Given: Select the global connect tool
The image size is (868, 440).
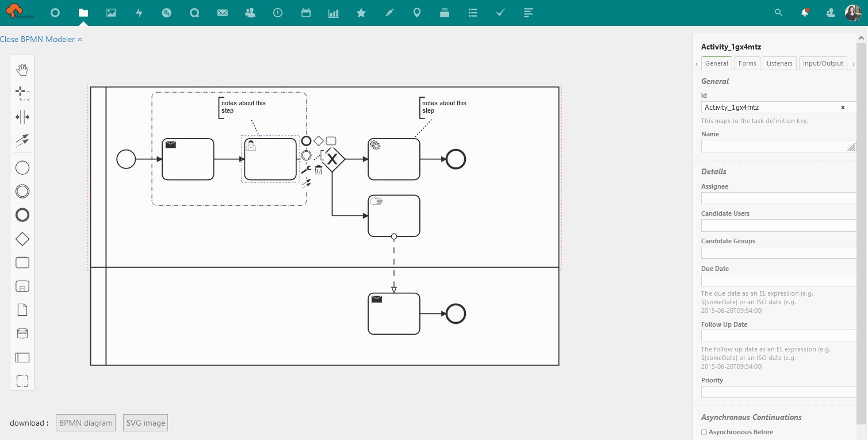Looking at the screenshot, I should pyautogui.click(x=22, y=140).
